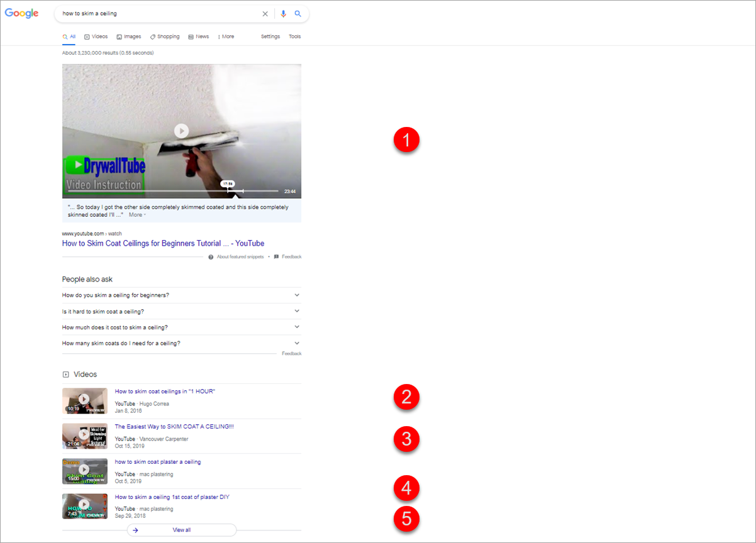Click the View all arrow icon

tap(135, 530)
